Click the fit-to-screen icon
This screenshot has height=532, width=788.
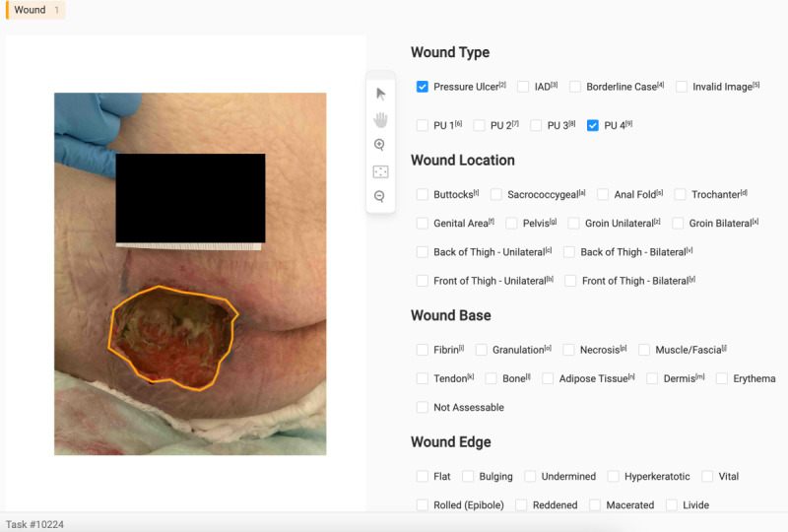pos(380,172)
